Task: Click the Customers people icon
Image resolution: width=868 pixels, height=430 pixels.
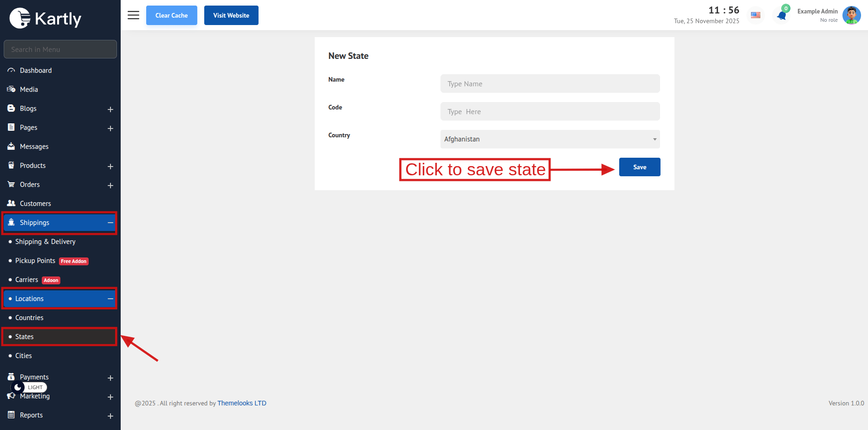Action: click(11, 204)
